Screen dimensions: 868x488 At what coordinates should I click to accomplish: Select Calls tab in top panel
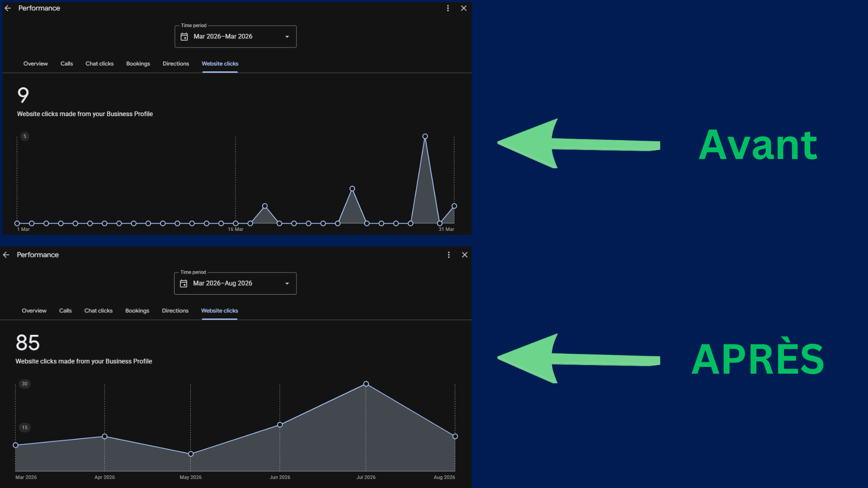(66, 64)
